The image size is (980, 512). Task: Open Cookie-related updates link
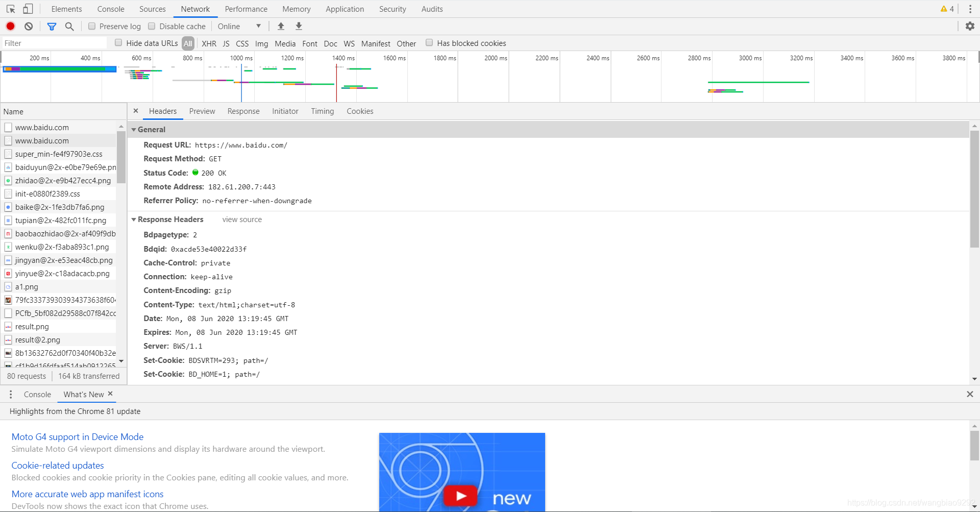(x=58, y=465)
